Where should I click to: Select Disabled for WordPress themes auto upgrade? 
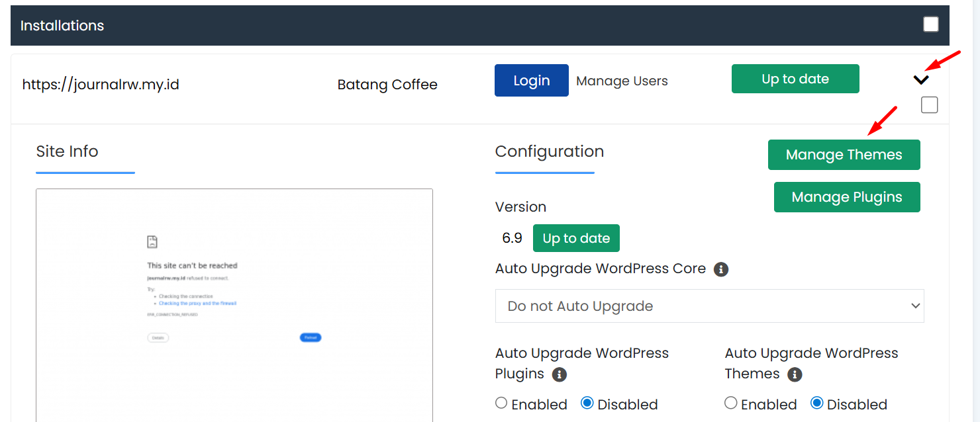point(816,403)
